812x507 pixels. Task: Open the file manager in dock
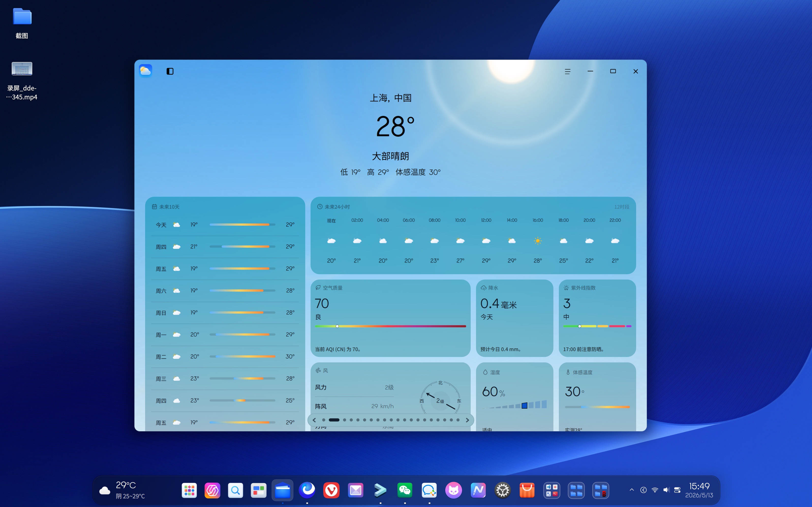pyautogui.click(x=283, y=490)
